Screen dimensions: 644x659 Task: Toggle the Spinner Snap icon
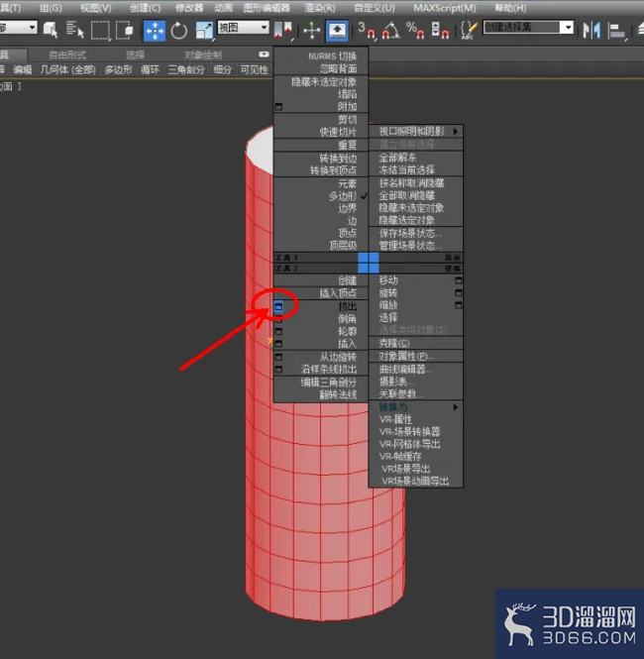click(440, 31)
